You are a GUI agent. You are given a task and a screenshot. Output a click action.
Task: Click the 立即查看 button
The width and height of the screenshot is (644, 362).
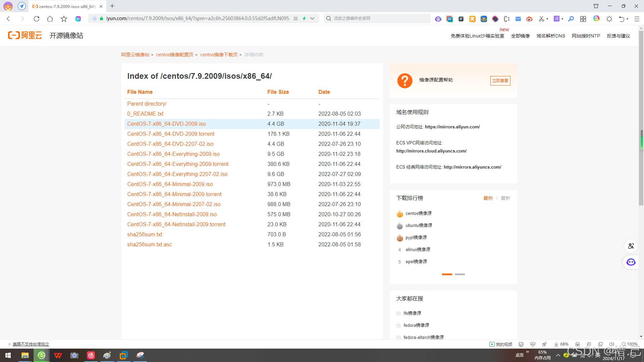tap(500, 81)
